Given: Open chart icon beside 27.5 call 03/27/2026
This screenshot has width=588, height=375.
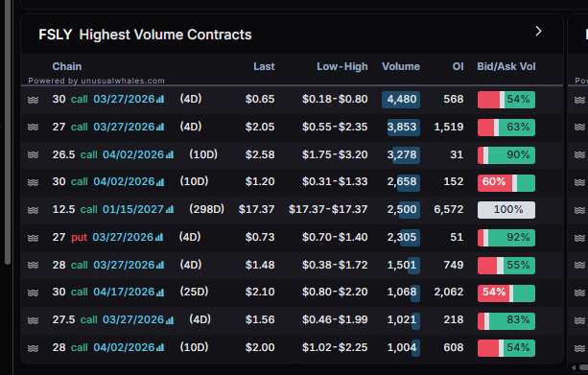Looking at the screenshot, I should coord(170,320).
